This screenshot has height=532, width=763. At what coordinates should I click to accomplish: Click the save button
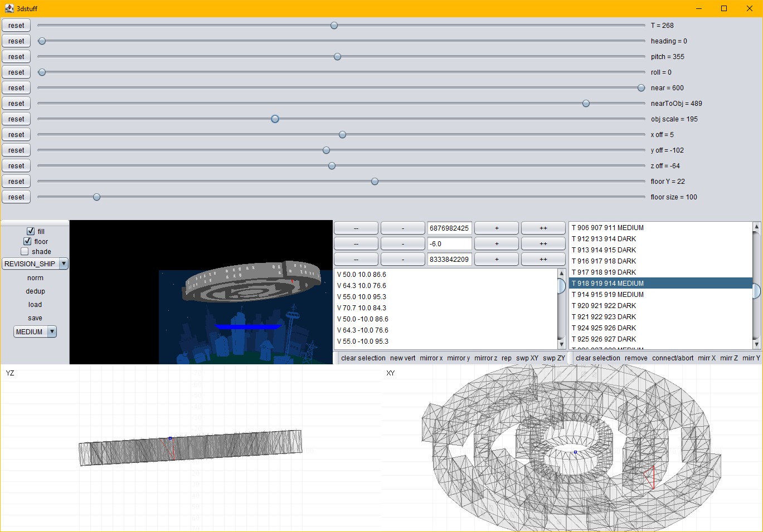click(35, 318)
